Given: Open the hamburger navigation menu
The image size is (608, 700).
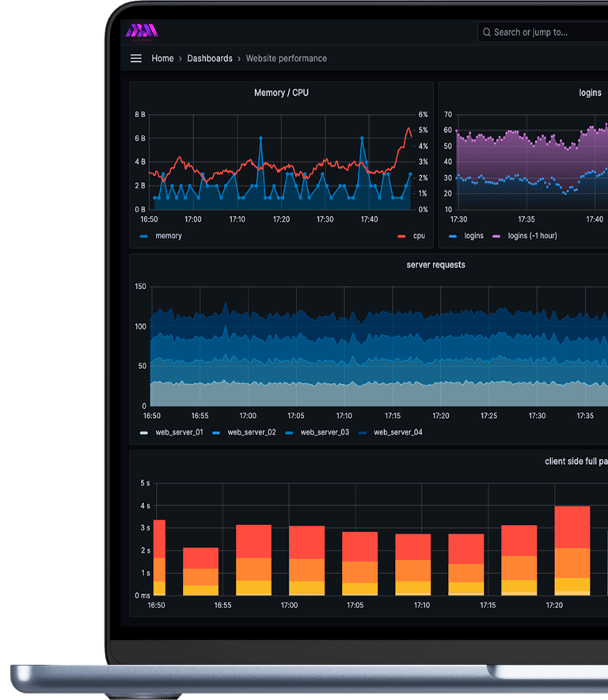Looking at the screenshot, I should coord(135,59).
